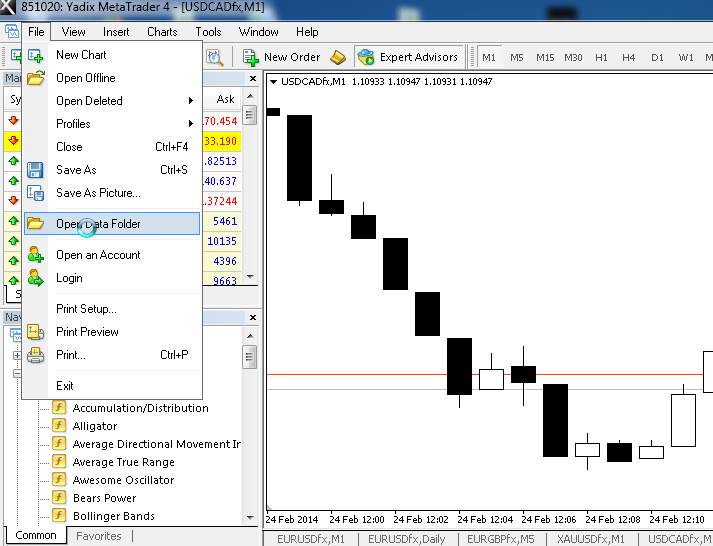Open the Help menu

307,32
